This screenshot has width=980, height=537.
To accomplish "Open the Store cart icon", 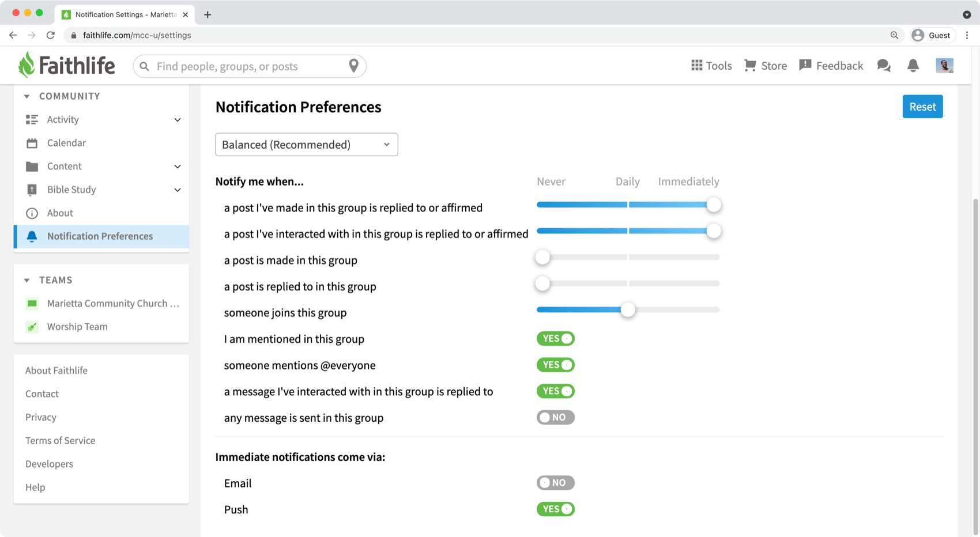I will (750, 65).
